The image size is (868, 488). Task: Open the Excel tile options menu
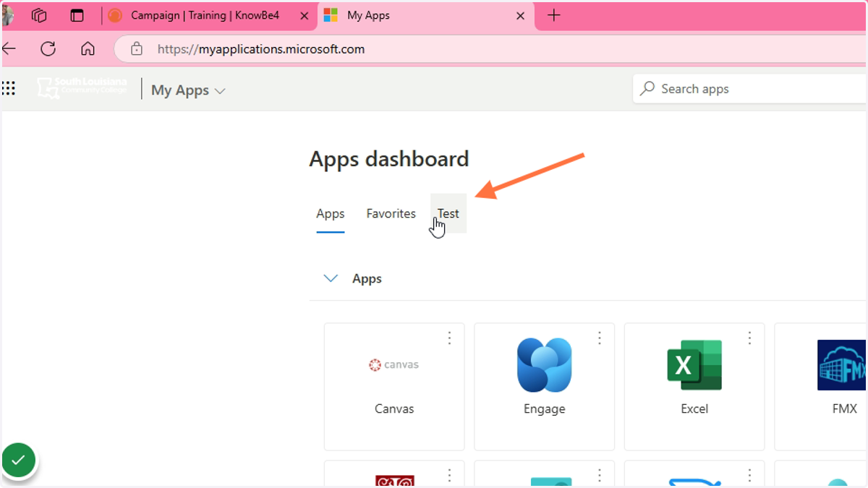[749, 338]
